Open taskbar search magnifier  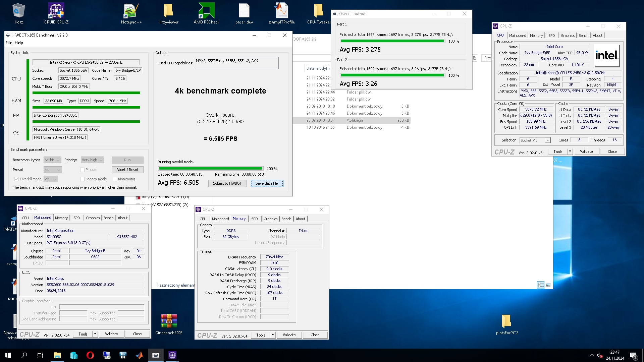(x=24, y=355)
